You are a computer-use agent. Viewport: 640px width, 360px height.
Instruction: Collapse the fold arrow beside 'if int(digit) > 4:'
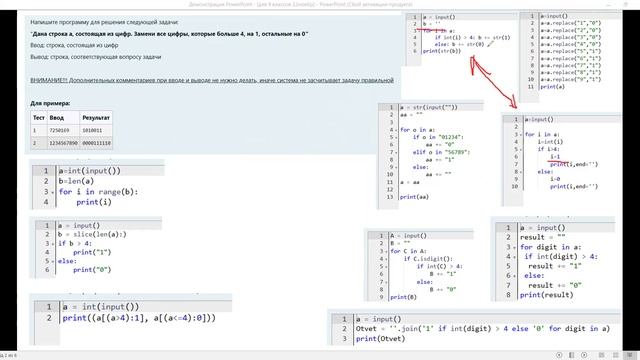(515, 257)
